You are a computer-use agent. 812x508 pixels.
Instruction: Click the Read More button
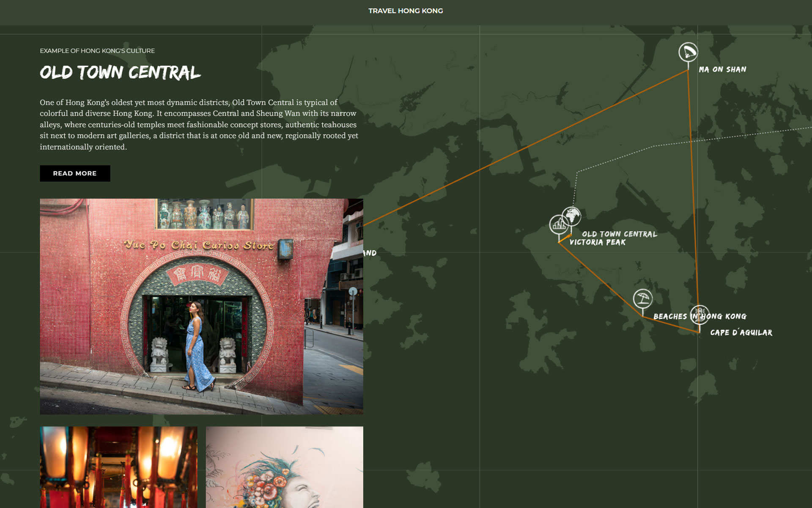75,173
